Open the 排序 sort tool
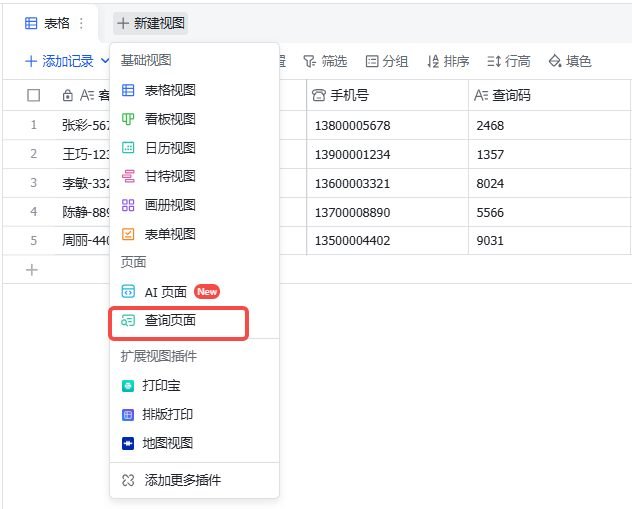Screen dimensions: 632x509 [x=448, y=61]
